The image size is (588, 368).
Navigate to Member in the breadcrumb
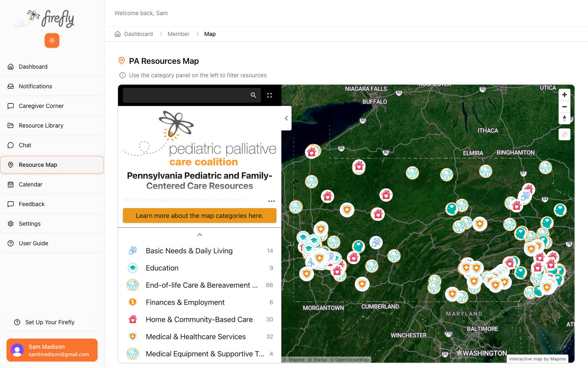(178, 34)
